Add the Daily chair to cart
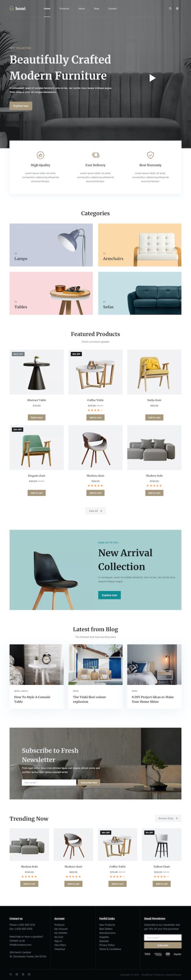This screenshot has height=980, width=191. [154, 417]
